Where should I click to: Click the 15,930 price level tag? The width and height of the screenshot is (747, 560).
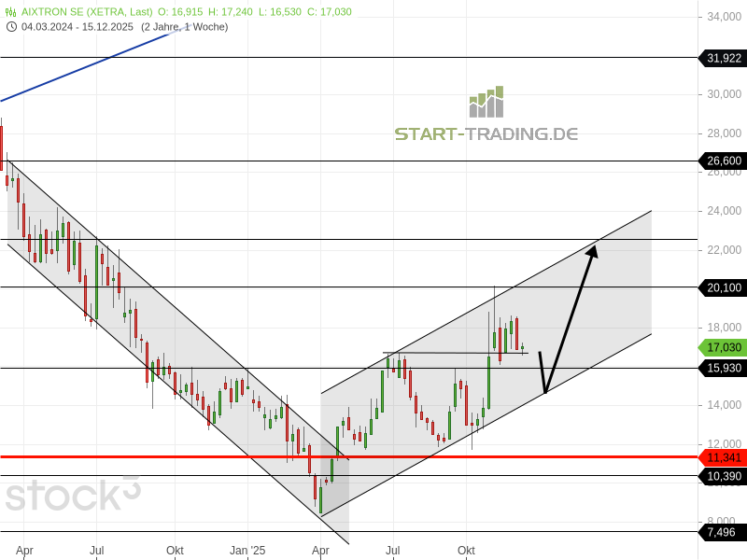point(722,368)
